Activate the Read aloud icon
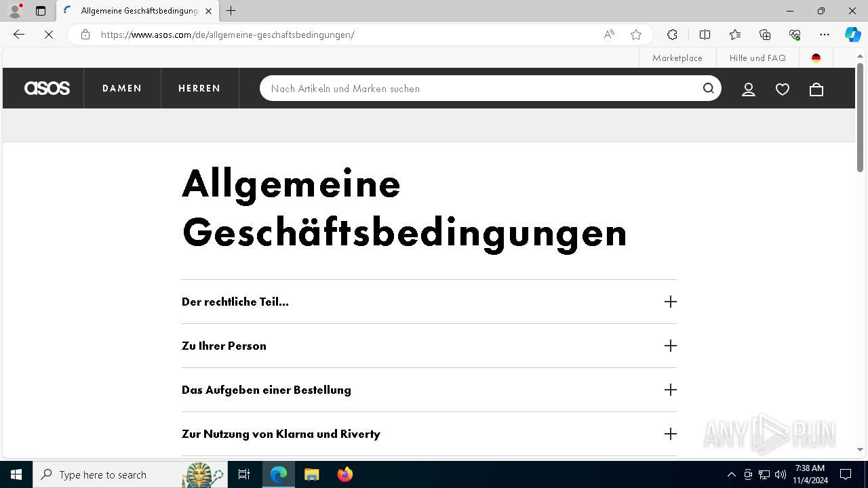The height and width of the screenshot is (488, 868). (609, 35)
